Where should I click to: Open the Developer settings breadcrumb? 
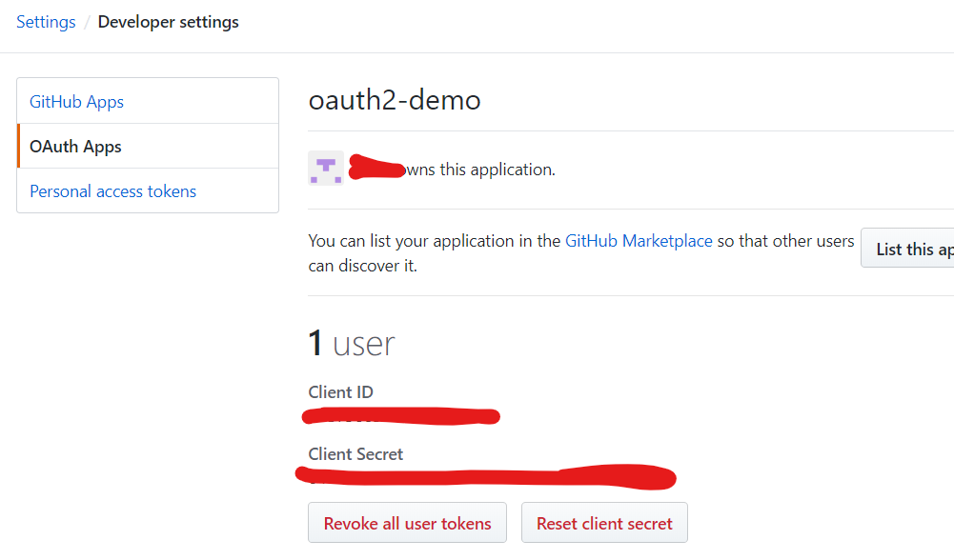(168, 21)
